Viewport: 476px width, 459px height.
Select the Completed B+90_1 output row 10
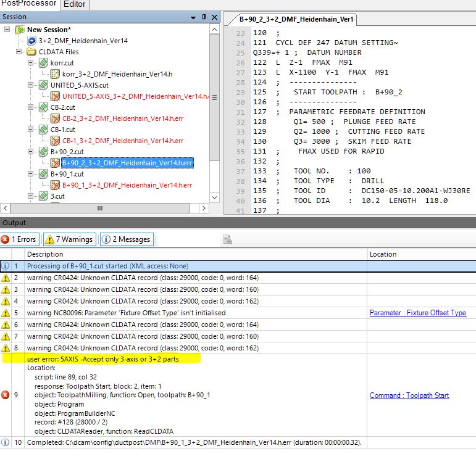point(238,442)
